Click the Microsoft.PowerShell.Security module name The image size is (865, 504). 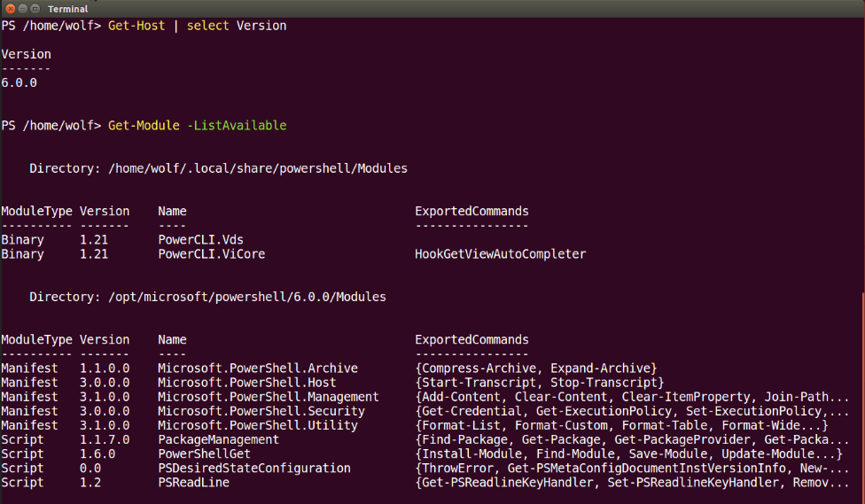tap(261, 411)
